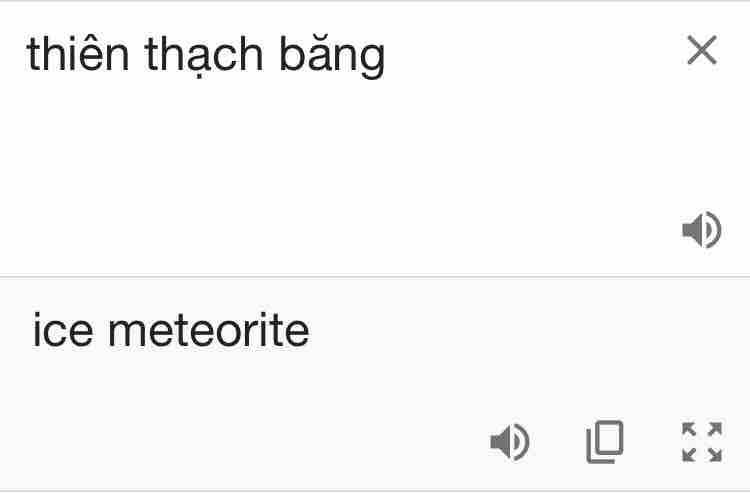The width and height of the screenshot is (750, 493).
Task: Click the overlapping-squares copy icon
Action: [604, 441]
